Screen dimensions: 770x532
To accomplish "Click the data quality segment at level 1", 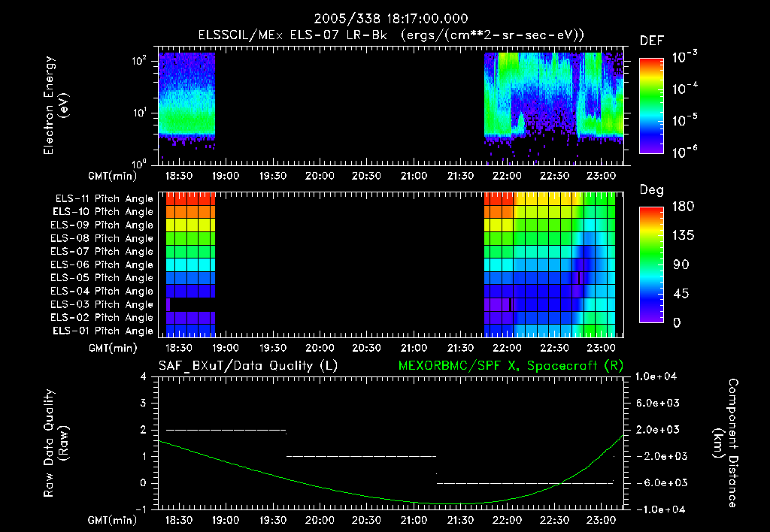I will pyautogui.click(x=361, y=456).
